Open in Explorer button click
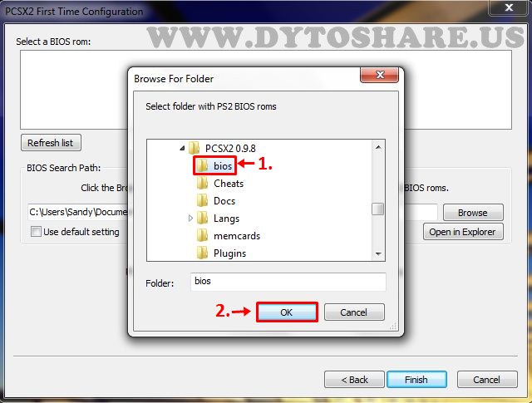 click(x=463, y=232)
